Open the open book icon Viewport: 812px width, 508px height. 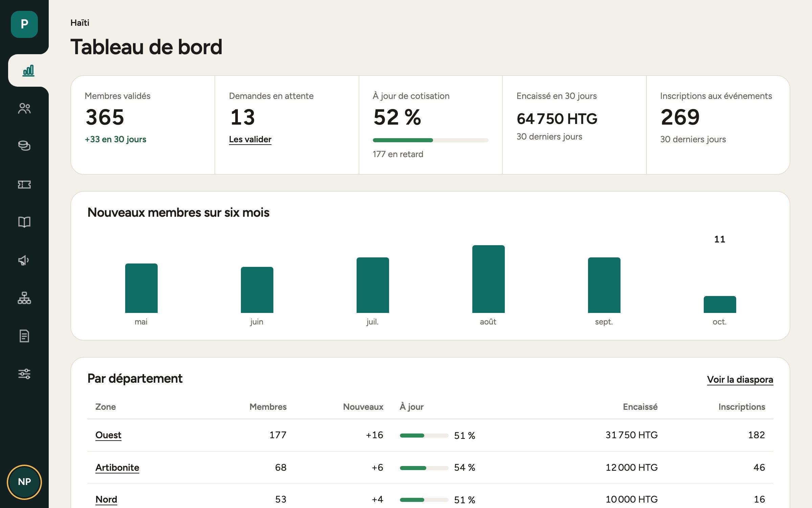point(24,222)
